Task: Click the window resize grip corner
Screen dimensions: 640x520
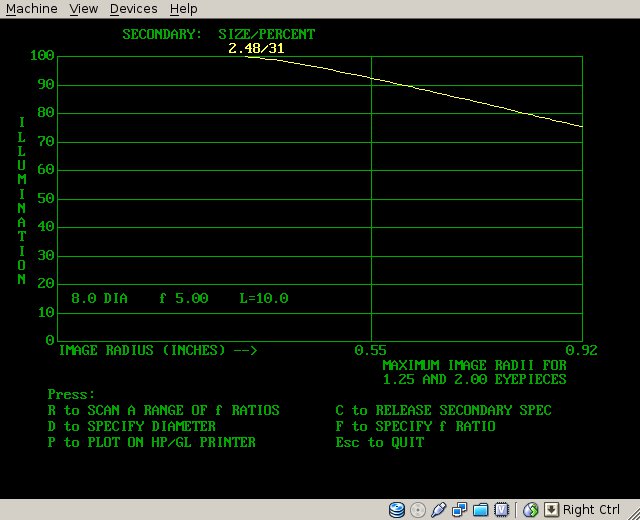Action: click(x=634, y=513)
